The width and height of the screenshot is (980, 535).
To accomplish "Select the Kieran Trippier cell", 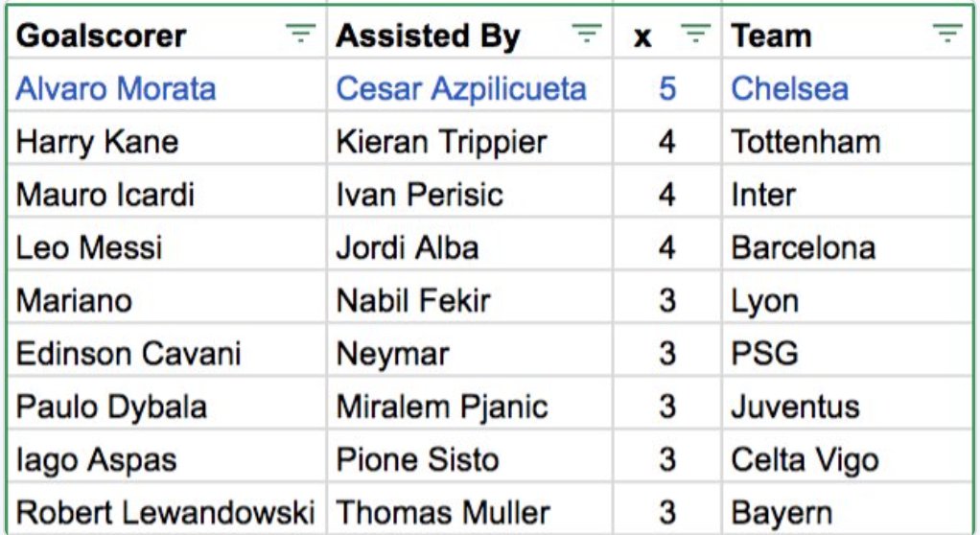I will [x=470, y=139].
